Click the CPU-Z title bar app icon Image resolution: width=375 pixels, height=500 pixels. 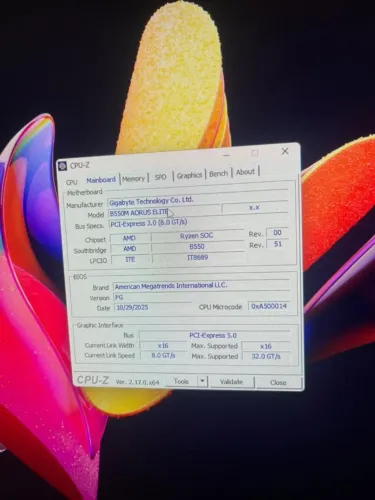coord(62,166)
